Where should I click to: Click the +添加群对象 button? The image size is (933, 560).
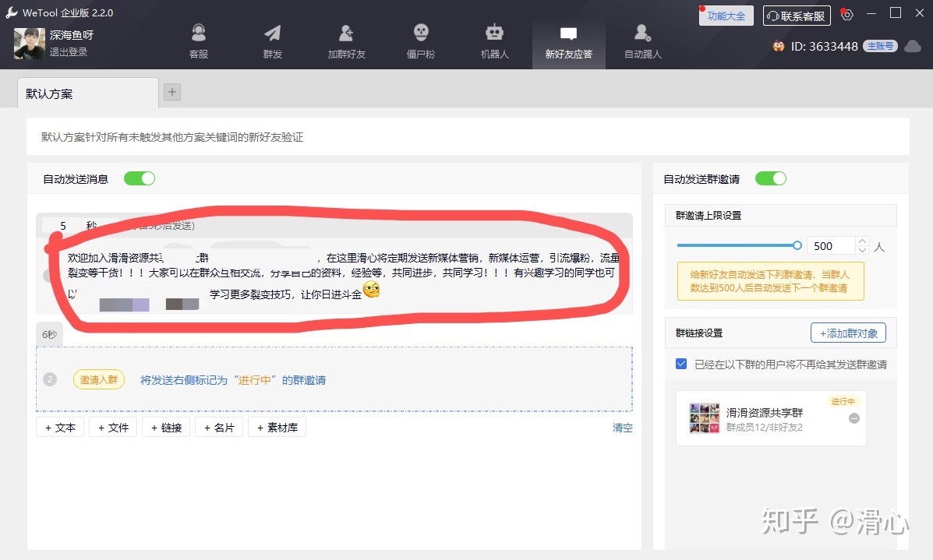(x=848, y=333)
